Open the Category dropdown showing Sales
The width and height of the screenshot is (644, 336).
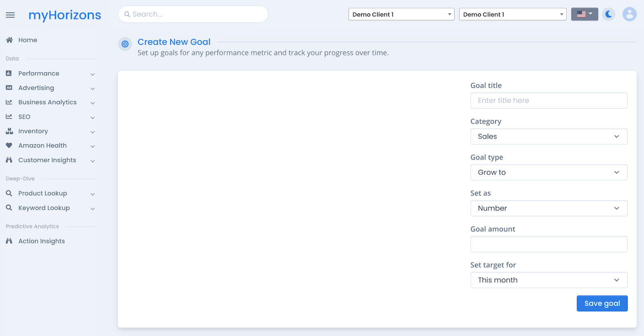[x=549, y=137]
